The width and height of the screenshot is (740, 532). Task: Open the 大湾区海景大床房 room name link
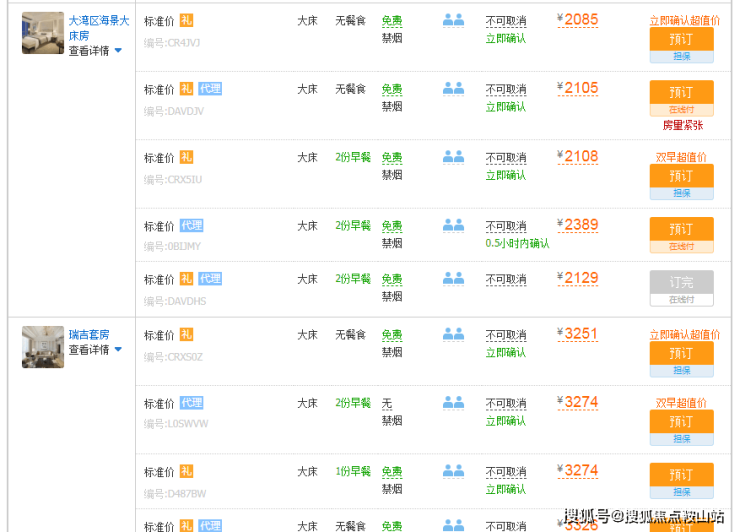[98, 27]
